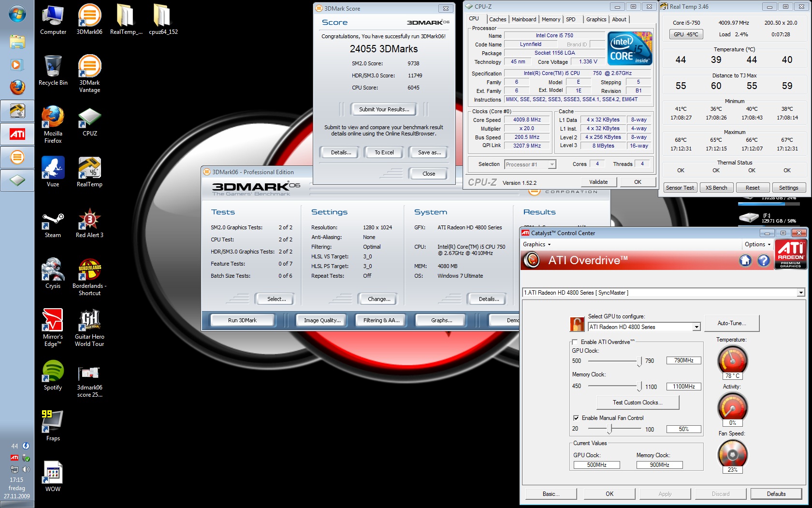This screenshot has height=508, width=812.
Task: Launch Mozilla Firefox desktop shortcut
Action: pos(53,125)
